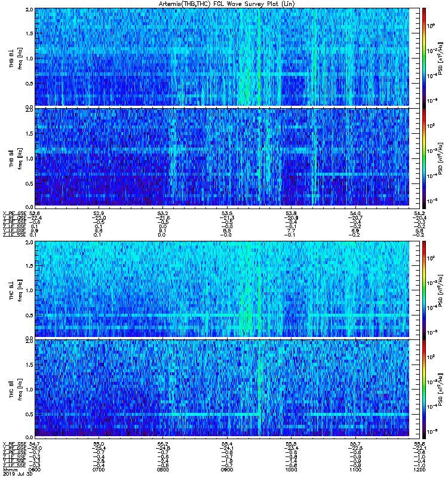
Task: Click the PSD color bar beside the bottom THC panel
Action: pyautogui.click(x=424, y=389)
